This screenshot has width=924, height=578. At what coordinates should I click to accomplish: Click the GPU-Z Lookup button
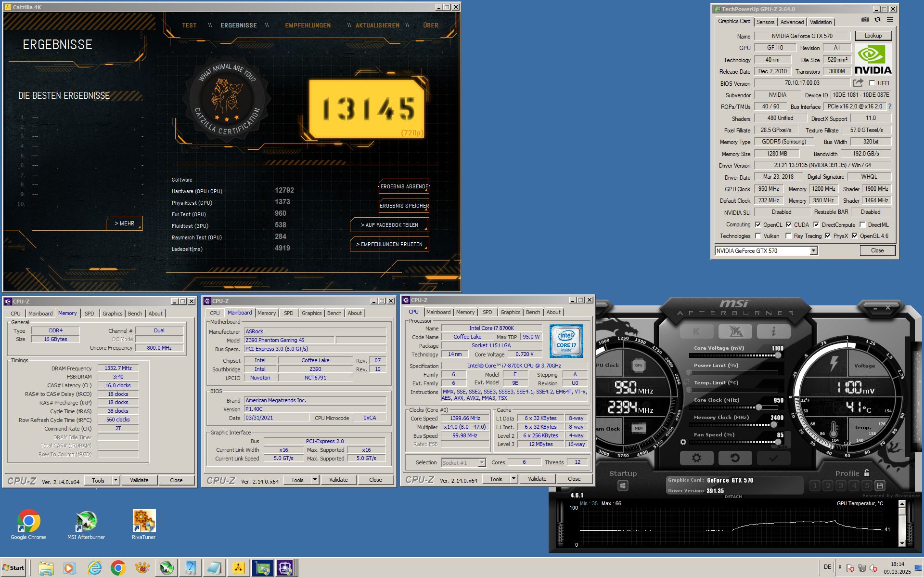coord(873,36)
